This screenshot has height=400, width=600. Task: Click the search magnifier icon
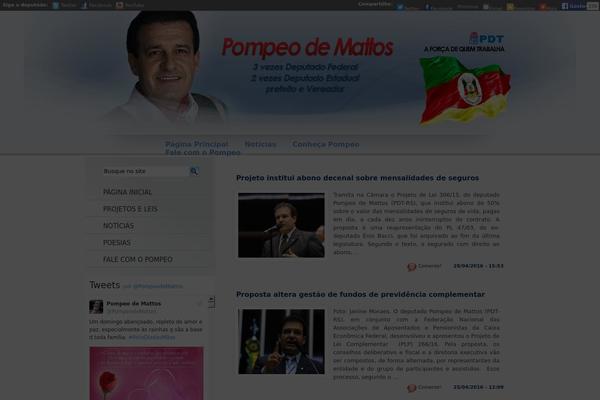tap(194, 171)
